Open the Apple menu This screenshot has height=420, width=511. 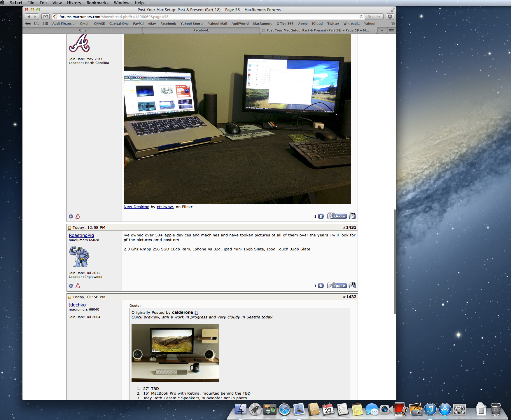(x=3, y=3)
